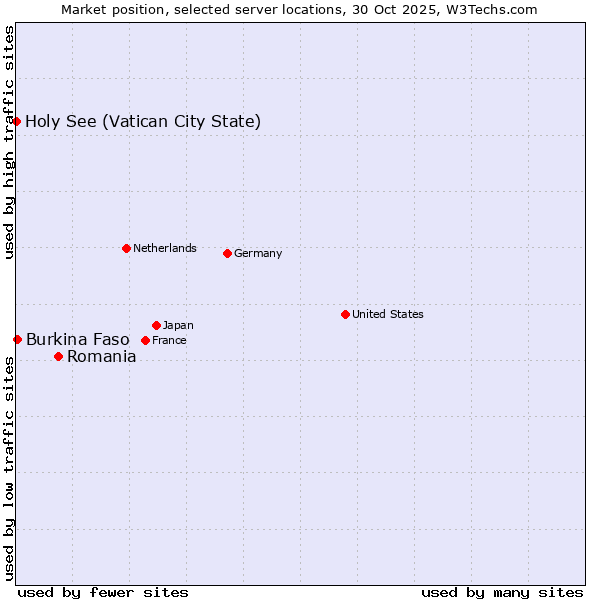Click the 'Germany' text label
The image size is (600, 600).
tap(258, 253)
